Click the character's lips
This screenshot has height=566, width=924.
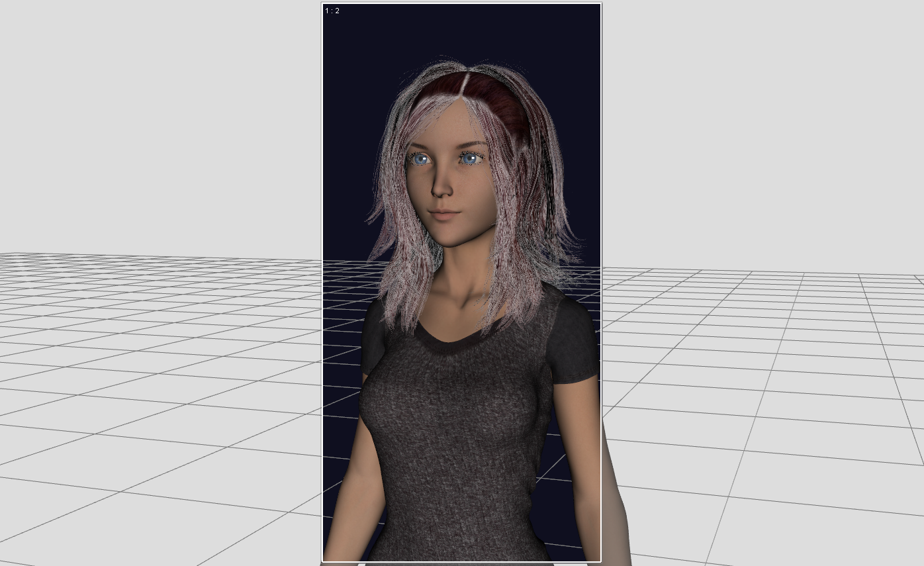[444, 214]
